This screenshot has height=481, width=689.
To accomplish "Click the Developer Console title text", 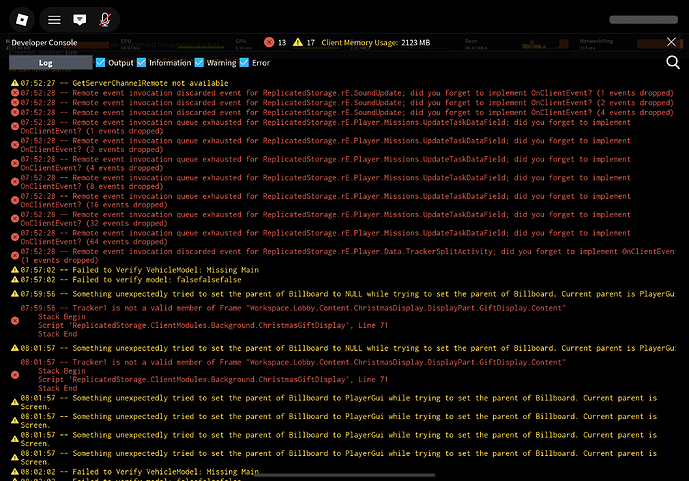I will pyautogui.click(x=46, y=42).
